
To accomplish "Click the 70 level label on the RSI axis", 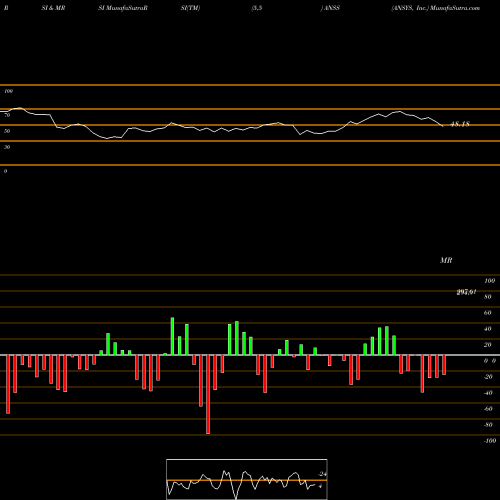I will coord(7,115).
